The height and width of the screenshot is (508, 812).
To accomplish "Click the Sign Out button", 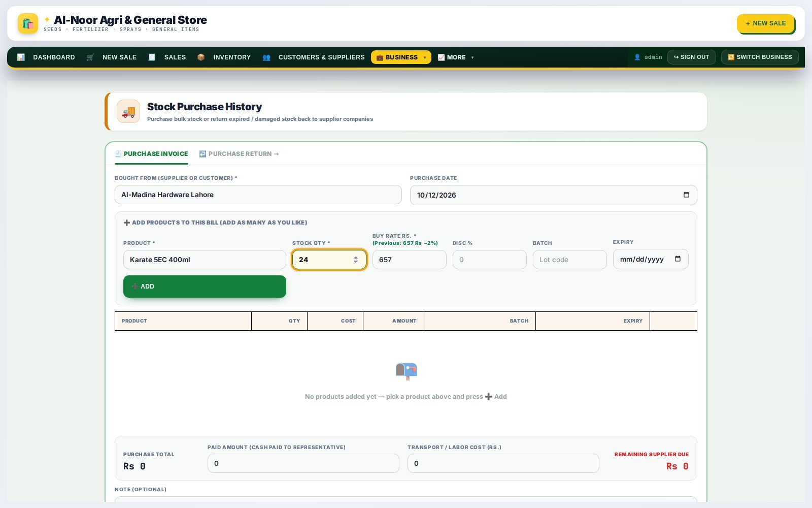I will 691,57.
